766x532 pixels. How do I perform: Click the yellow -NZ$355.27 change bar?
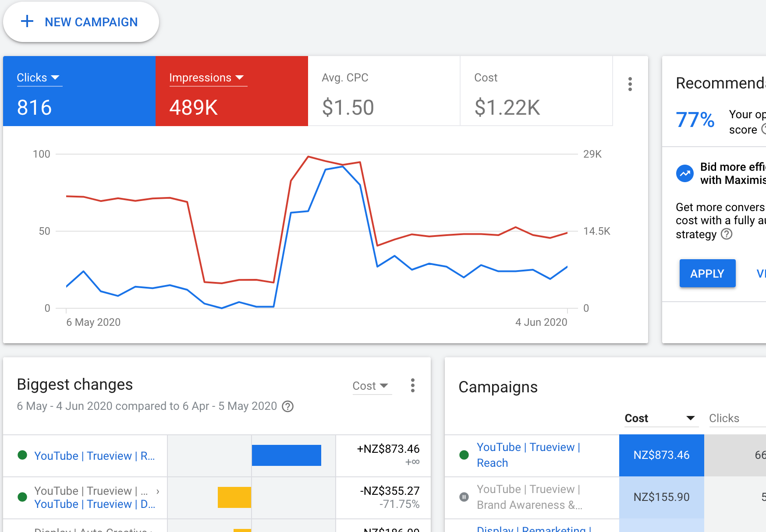(234, 497)
